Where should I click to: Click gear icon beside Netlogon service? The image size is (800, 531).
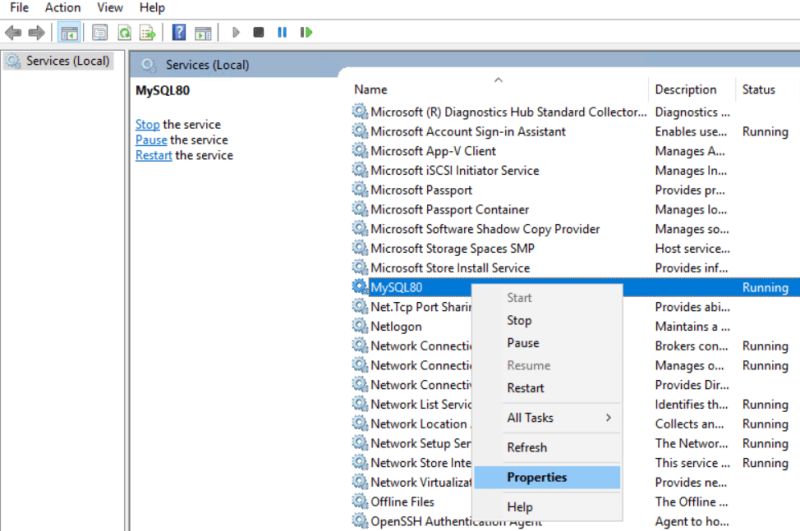pos(360,325)
